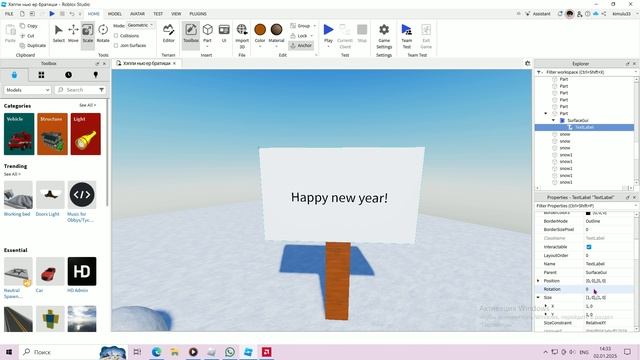Click See All under Trending
The image size is (640, 360).
[12, 174]
